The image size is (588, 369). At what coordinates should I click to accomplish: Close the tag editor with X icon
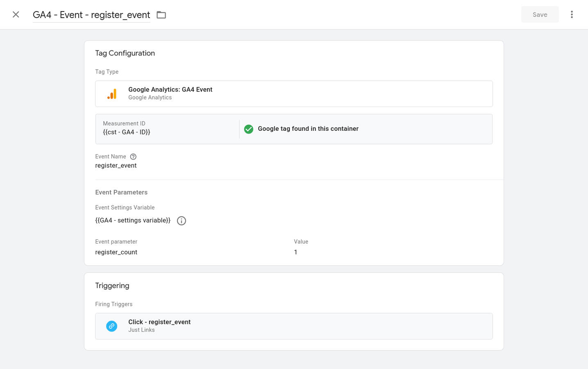[16, 15]
